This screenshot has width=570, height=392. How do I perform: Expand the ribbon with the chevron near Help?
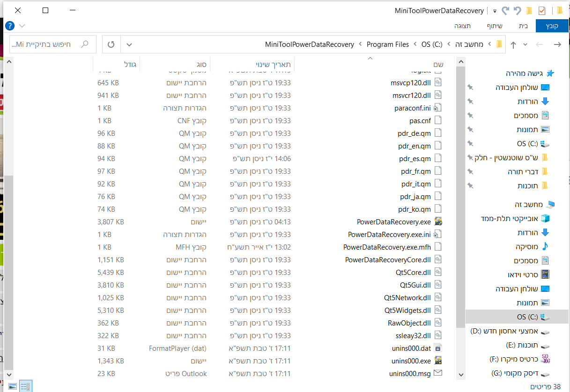[22, 26]
